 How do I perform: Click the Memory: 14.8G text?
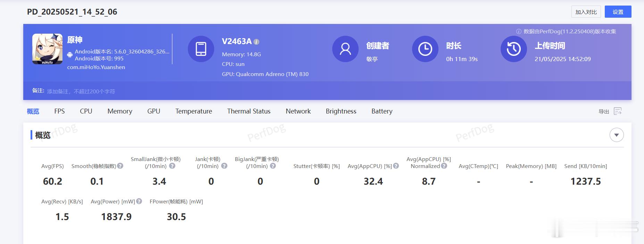pyautogui.click(x=241, y=54)
